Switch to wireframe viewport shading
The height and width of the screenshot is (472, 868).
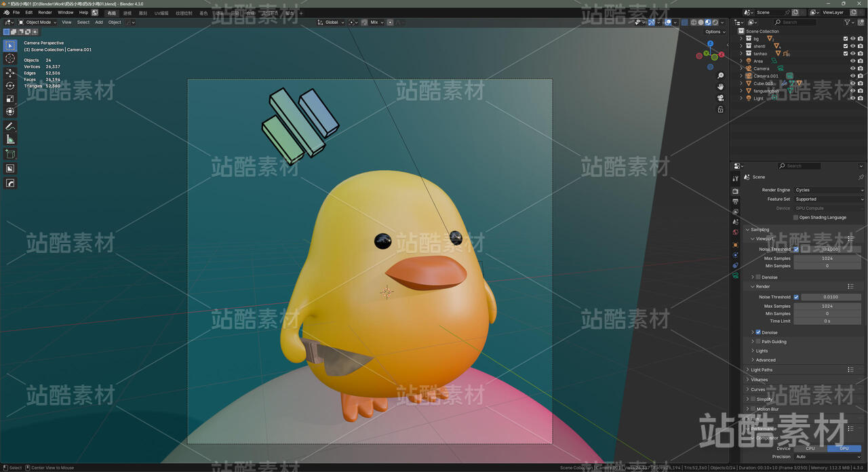pos(693,22)
